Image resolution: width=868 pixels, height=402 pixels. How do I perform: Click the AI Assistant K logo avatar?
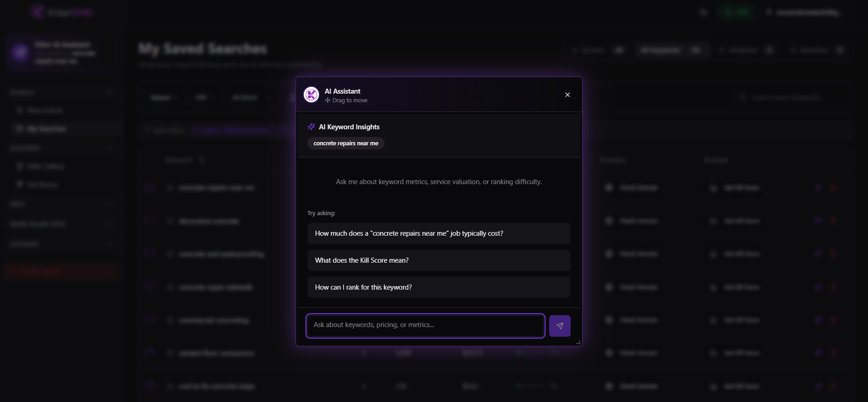tap(312, 95)
